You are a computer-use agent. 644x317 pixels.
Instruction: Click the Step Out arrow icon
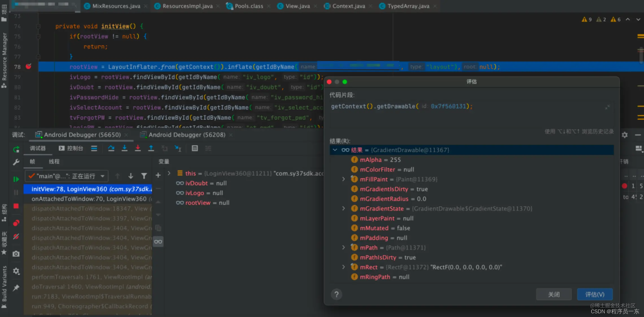pyautogui.click(x=151, y=148)
